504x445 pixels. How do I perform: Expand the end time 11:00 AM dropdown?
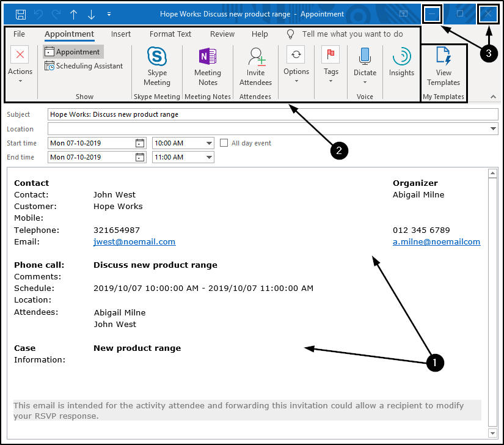coord(209,157)
